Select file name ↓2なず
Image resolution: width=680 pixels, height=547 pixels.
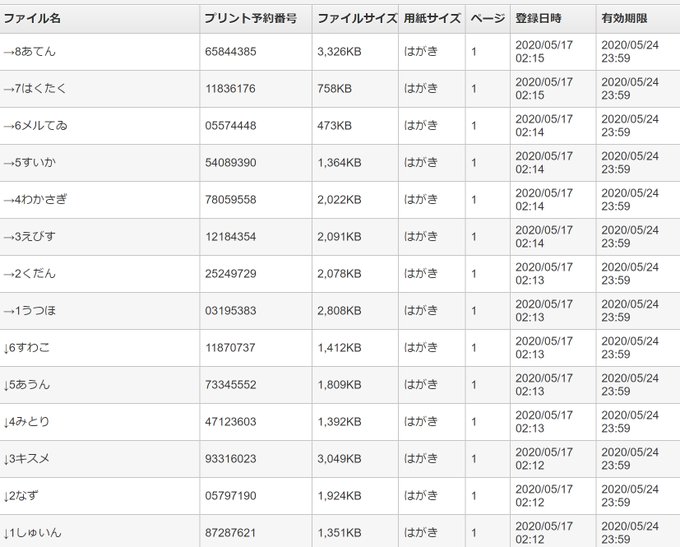click(x=21, y=496)
